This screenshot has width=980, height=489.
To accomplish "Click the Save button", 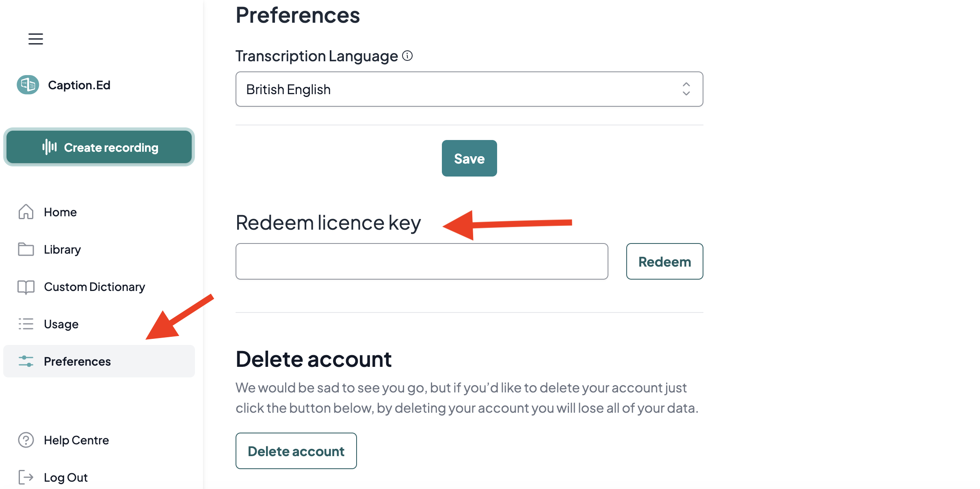I will tap(469, 158).
